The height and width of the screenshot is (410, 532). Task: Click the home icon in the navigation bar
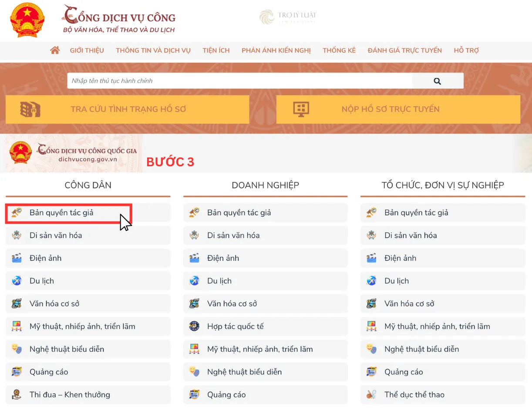click(x=54, y=50)
